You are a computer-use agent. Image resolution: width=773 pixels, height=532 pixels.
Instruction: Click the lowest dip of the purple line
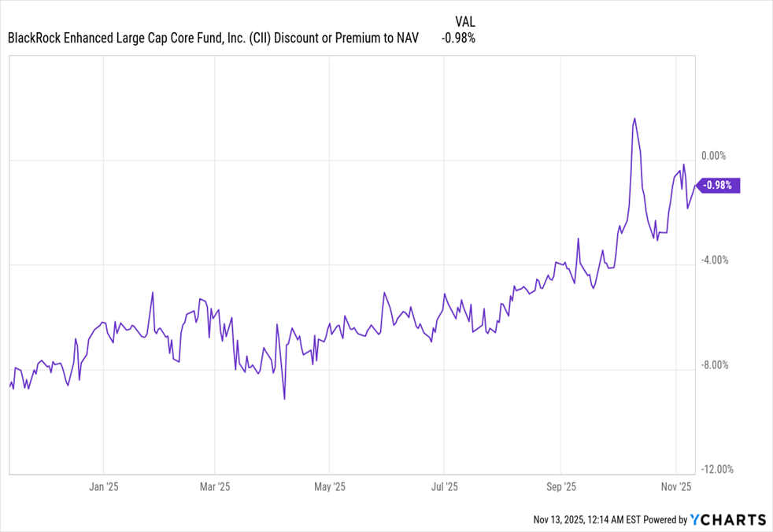coord(284,398)
